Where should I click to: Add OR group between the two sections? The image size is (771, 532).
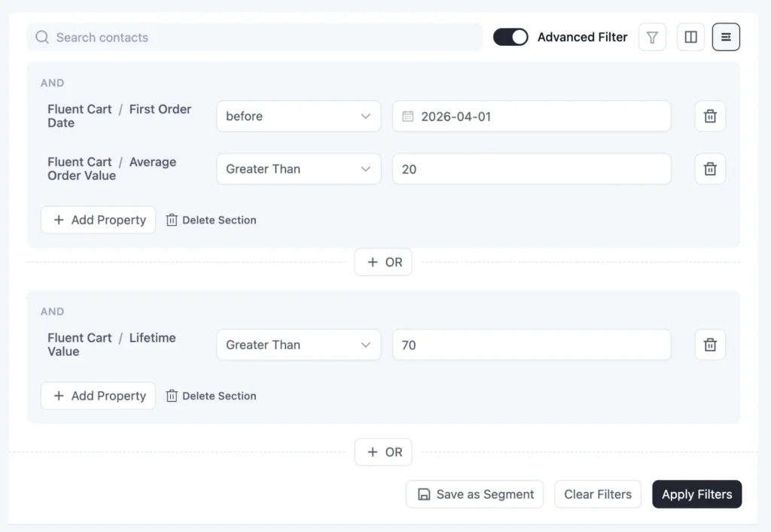click(x=383, y=263)
